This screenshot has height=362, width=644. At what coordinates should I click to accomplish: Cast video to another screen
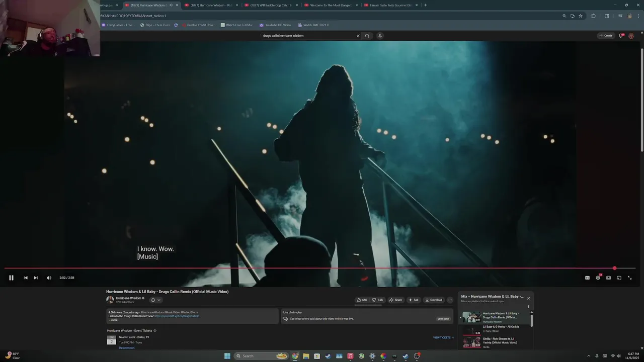pyautogui.click(x=619, y=278)
